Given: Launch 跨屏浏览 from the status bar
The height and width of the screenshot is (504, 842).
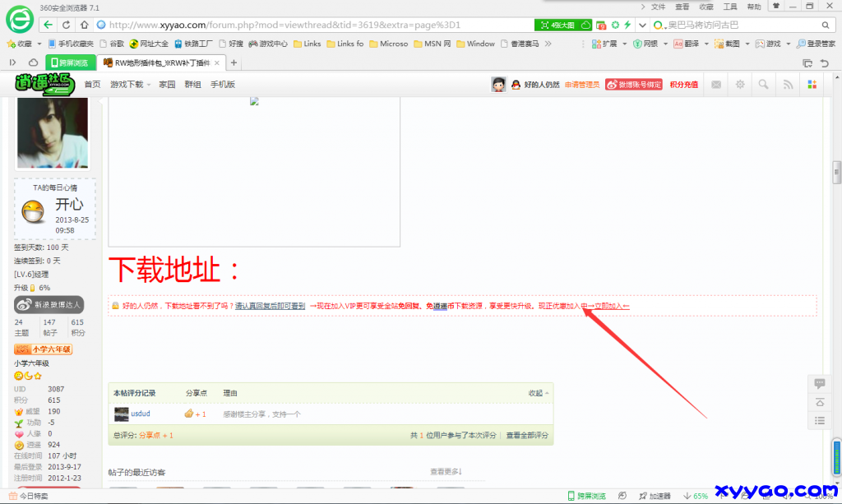Looking at the screenshot, I should [592, 497].
